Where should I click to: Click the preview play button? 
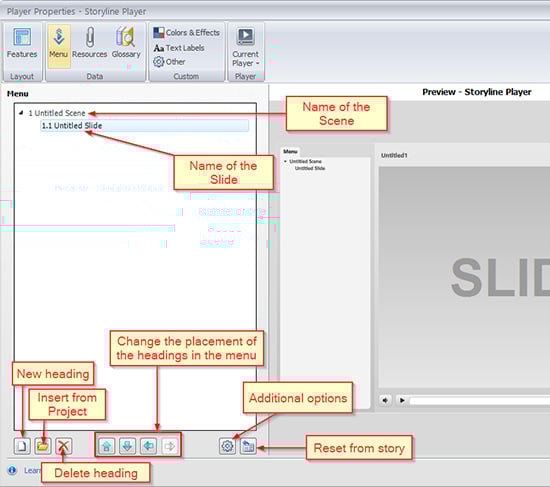(402, 400)
